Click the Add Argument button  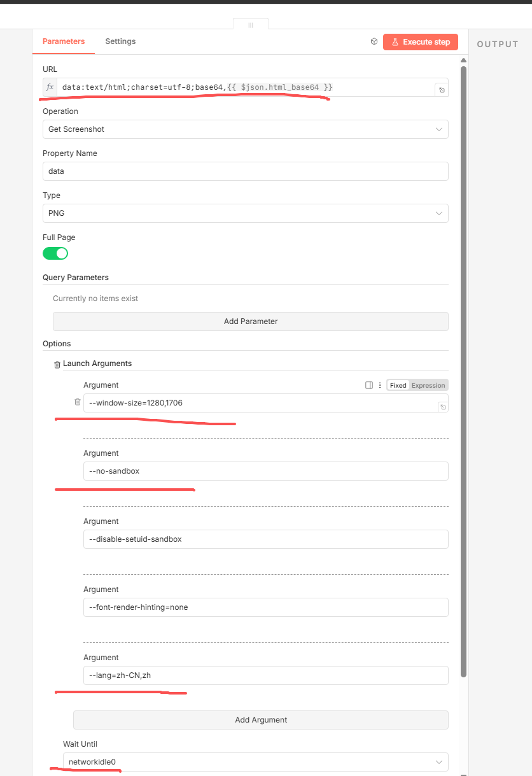(261, 720)
